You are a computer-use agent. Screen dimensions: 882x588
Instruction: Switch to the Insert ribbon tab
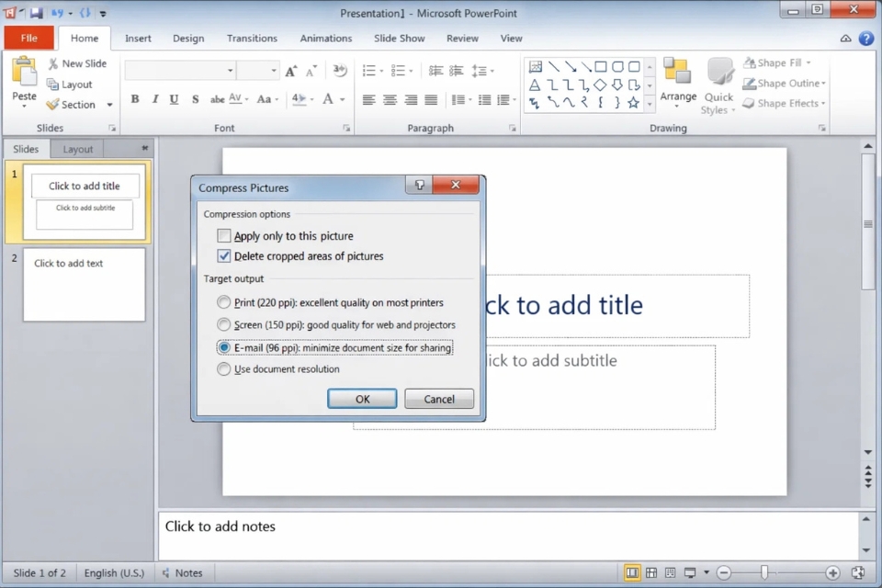(x=138, y=38)
